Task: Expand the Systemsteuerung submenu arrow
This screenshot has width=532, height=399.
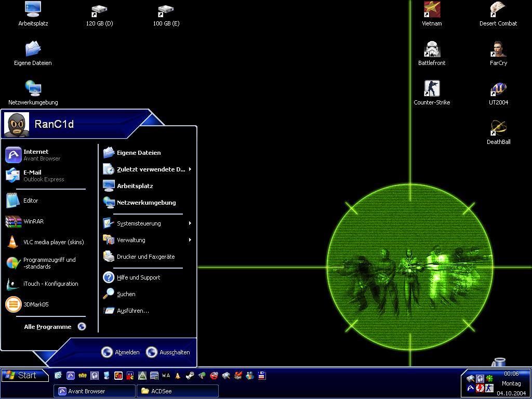Action: click(190, 223)
